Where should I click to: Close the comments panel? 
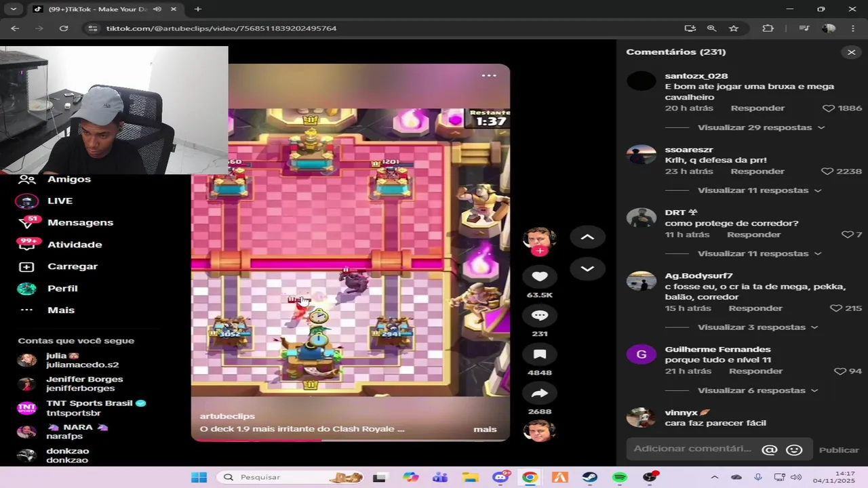[x=852, y=52]
